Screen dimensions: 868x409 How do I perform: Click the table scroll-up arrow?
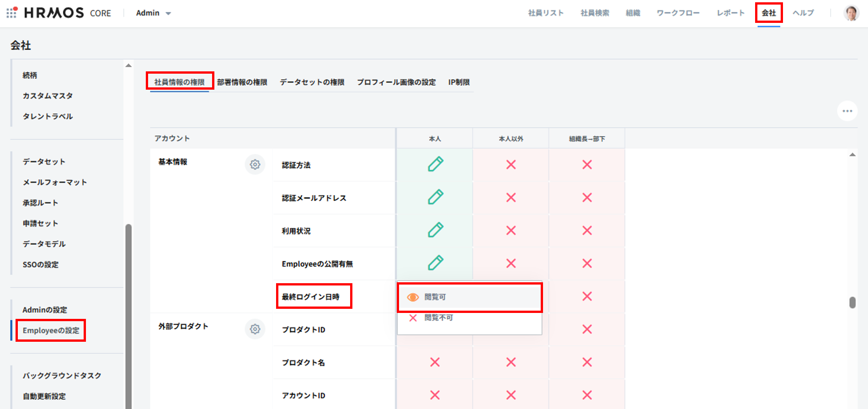pyautogui.click(x=852, y=155)
